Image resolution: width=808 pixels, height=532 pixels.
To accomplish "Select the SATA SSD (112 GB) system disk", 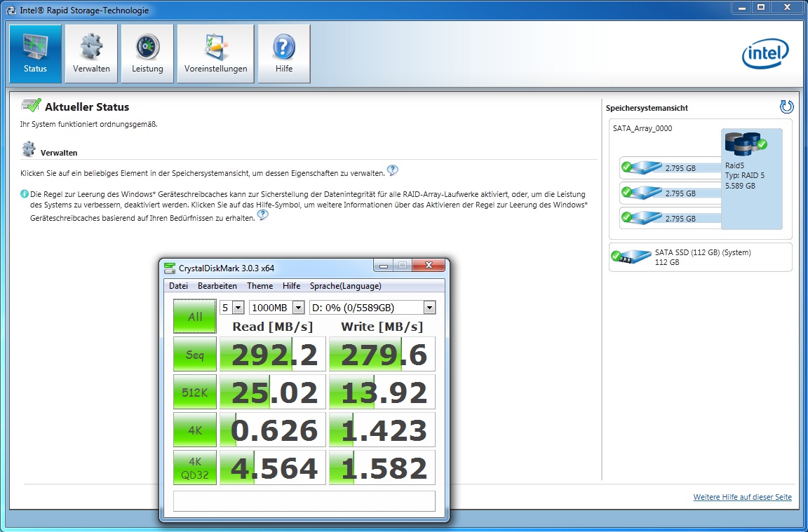I will click(x=700, y=257).
